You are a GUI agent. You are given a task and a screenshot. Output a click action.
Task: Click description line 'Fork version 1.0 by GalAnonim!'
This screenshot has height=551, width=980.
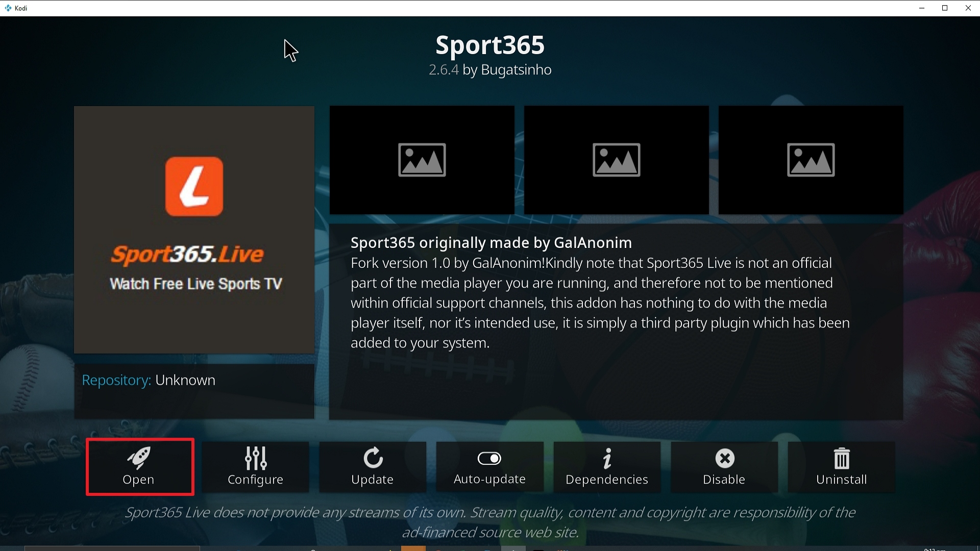pos(448,263)
